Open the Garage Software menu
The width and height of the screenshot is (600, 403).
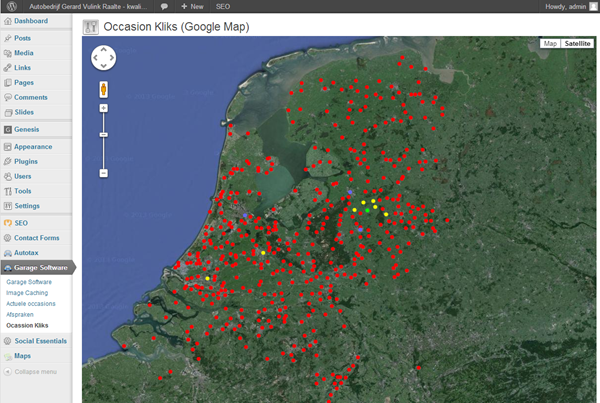[x=41, y=268]
